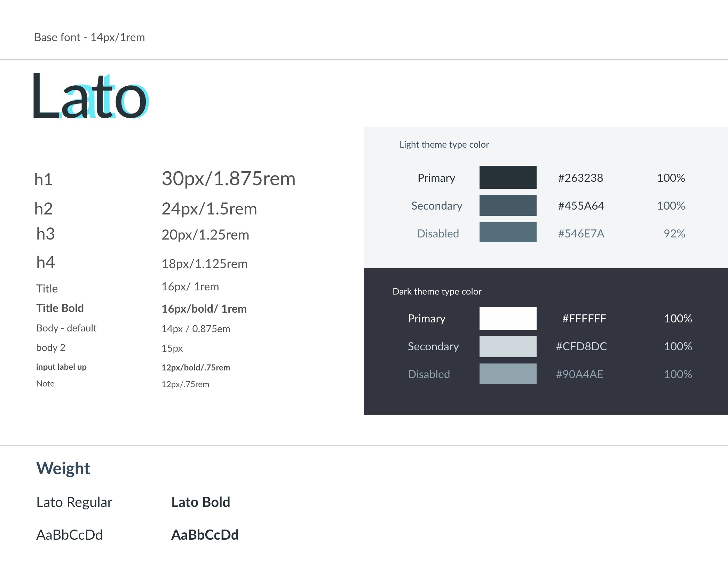728x587 pixels.
Task: Click the 92% opacity value
Action: coord(674,234)
